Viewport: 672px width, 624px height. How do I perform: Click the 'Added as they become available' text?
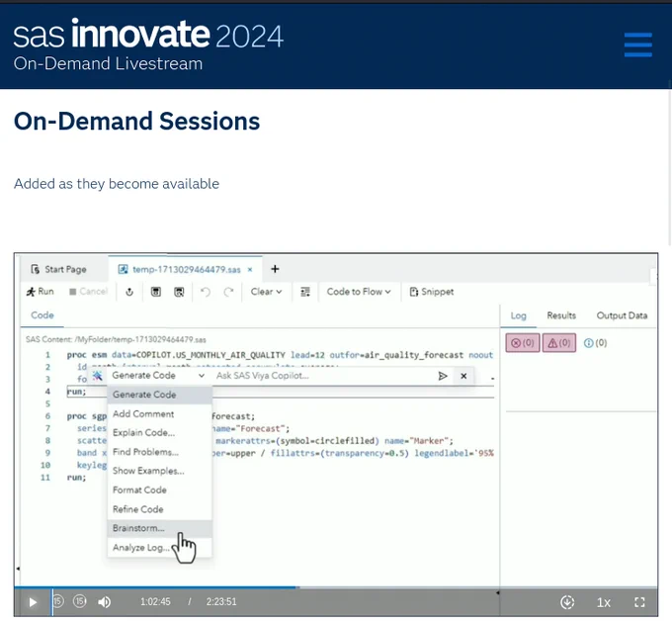117,184
